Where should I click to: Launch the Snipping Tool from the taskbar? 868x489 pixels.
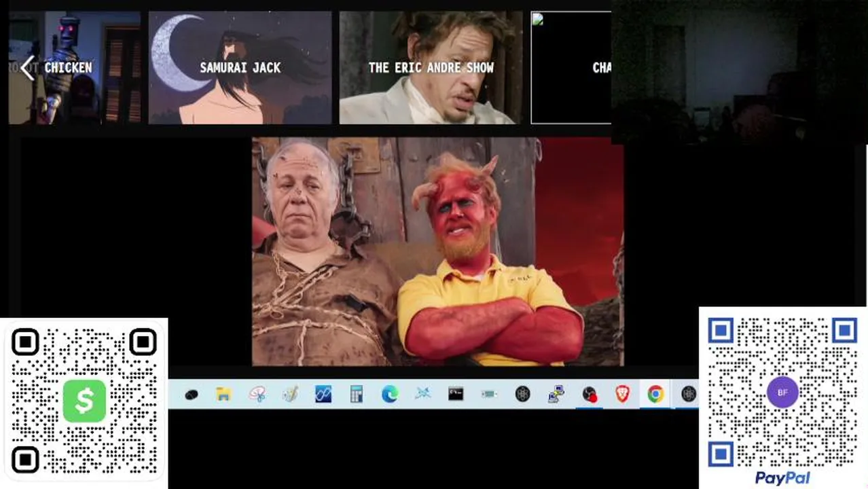(257, 394)
